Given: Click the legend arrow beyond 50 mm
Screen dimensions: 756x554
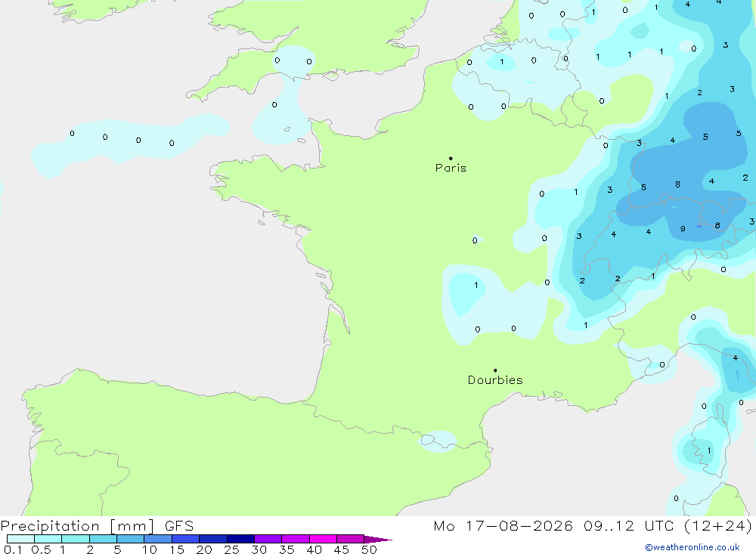Looking at the screenshot, I should pos(378,539).
